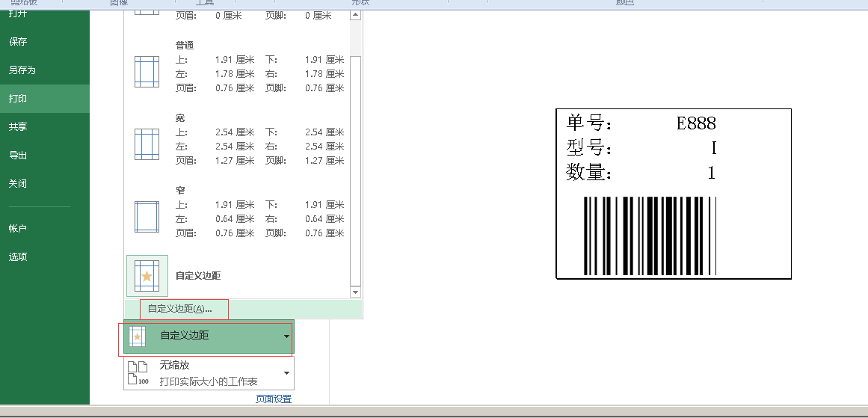Pick the 窄 margin preset icon
Screen dimensions: 868x418
tap(147, 218)
